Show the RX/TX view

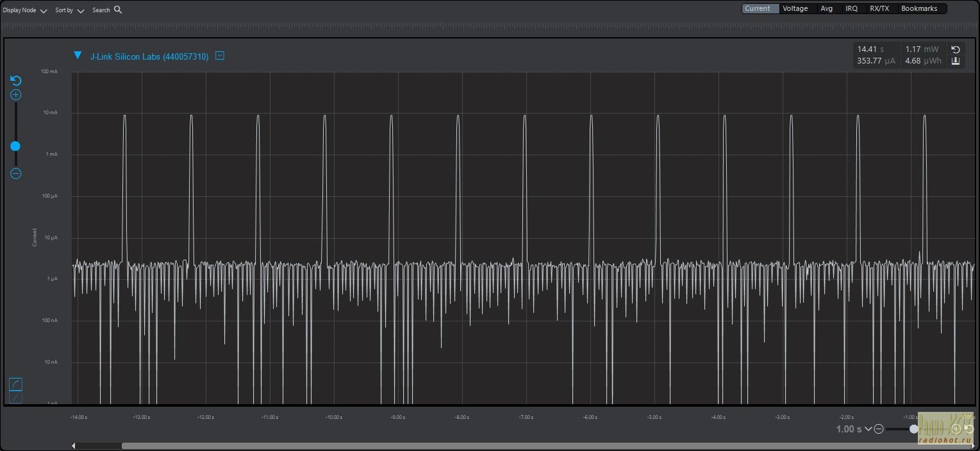879,8
